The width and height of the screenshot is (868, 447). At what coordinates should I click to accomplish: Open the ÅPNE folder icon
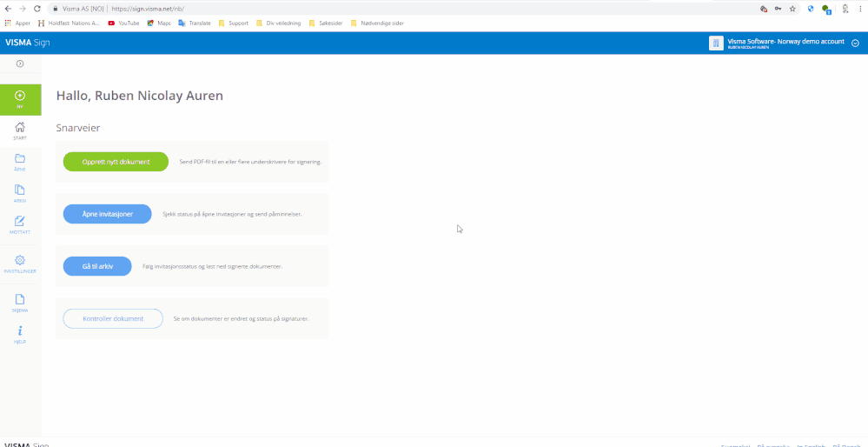(20, 158)
